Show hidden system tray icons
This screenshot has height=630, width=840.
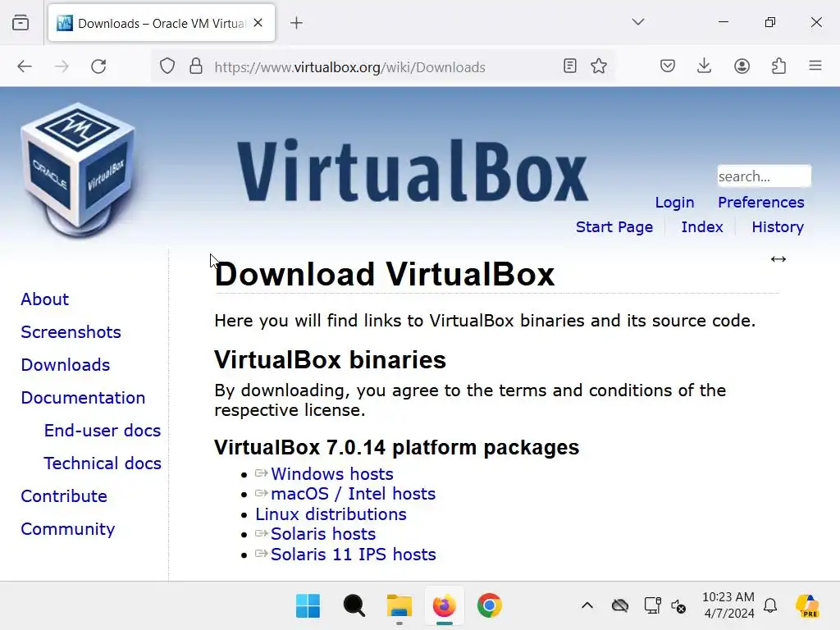coord(587,606)
